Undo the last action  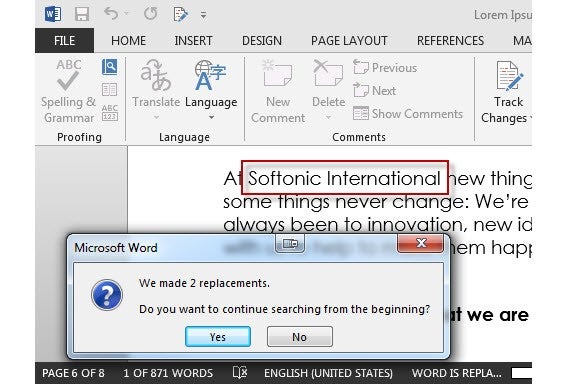tap(111, 14)
